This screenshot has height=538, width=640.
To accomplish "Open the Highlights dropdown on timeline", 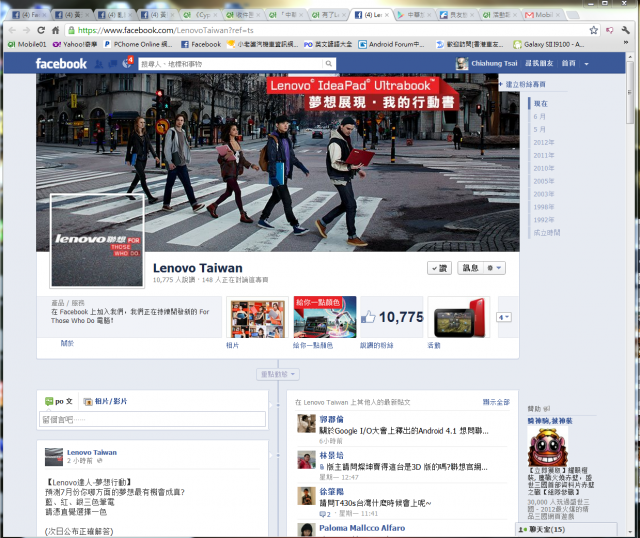I will tap(278, 374).
